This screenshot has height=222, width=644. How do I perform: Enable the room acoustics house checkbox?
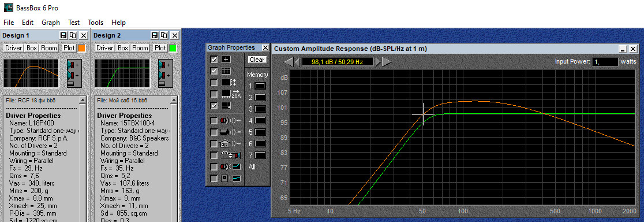click(x=214, y=144)
